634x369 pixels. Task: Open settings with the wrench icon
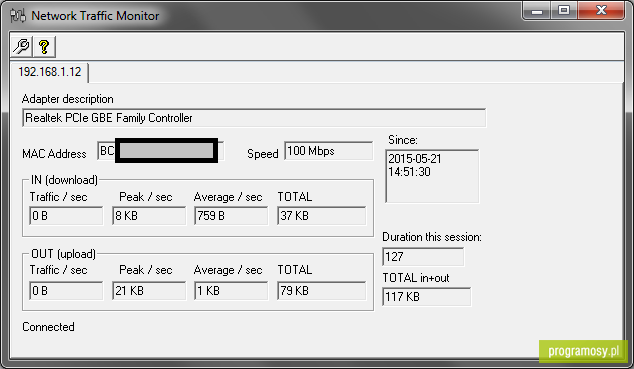[22, 46]
